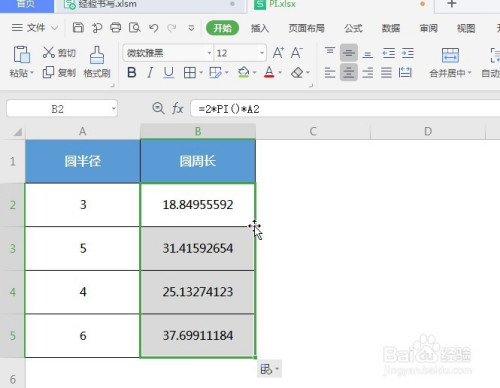Expand the border style dropdown arrow
Screen dimensions: 500x388
pos(201,72)
